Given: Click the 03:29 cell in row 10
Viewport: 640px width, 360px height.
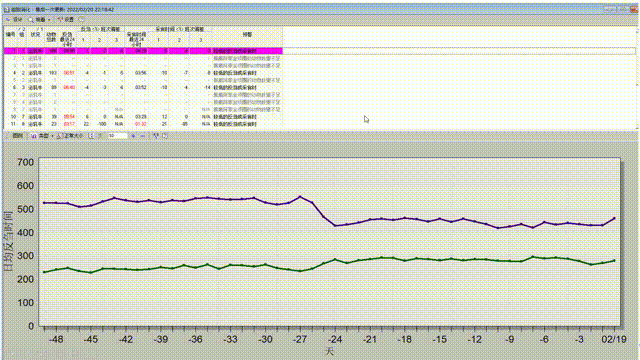Looking at the screenshot, I should [x=140, y=117].
